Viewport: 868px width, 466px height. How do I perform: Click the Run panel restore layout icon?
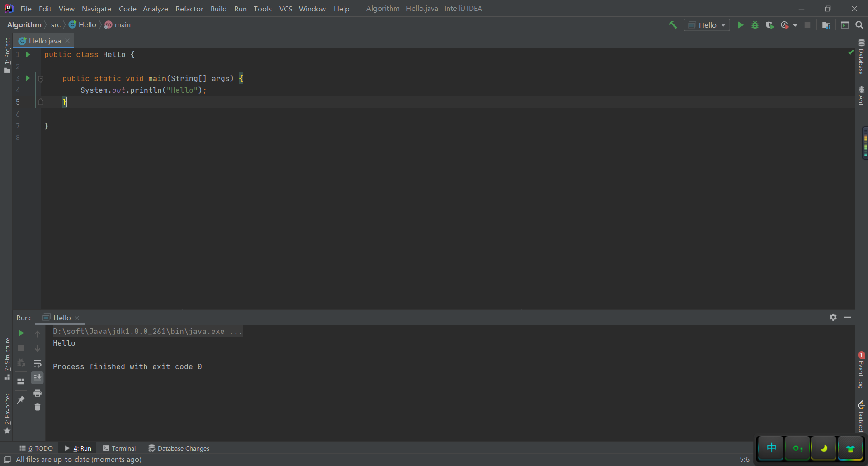(21, 381)
